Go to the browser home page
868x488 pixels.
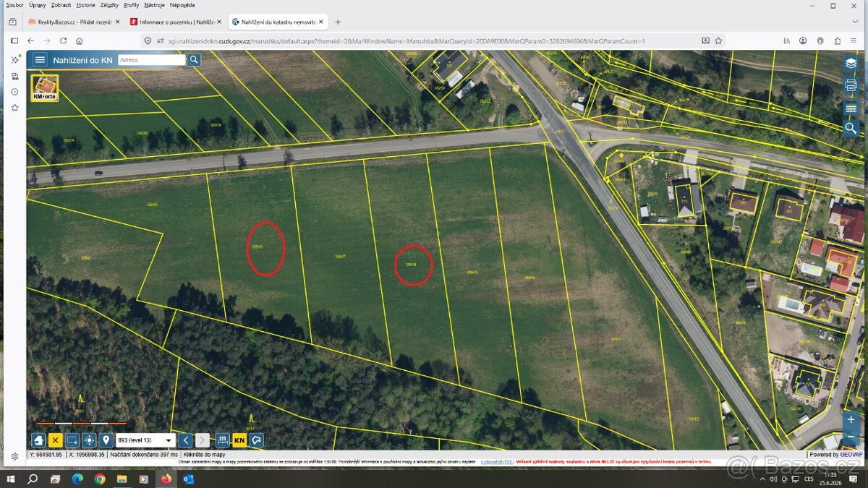click(x=79, y=41)
